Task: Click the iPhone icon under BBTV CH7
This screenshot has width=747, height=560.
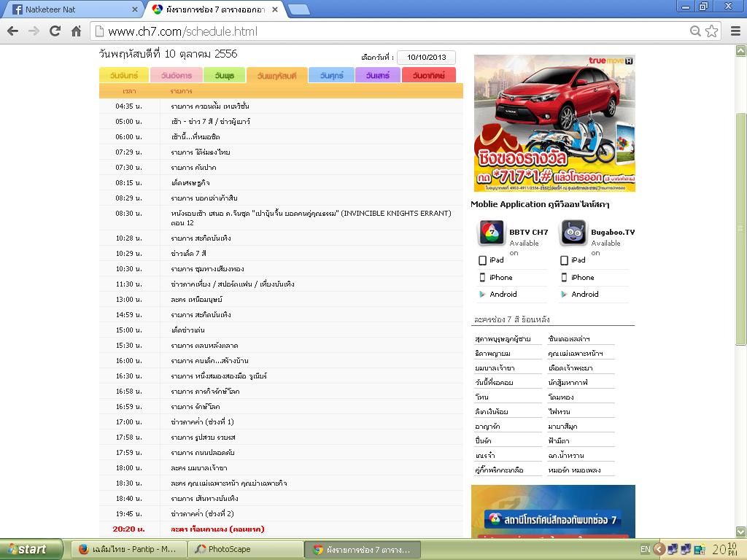Action: pyautogui.click(x=483, y=277)
